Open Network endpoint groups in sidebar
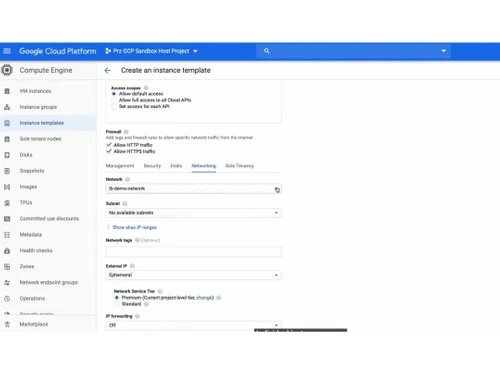Image resolution: width=500 pixels, height=375 pixels. [49, 283]
